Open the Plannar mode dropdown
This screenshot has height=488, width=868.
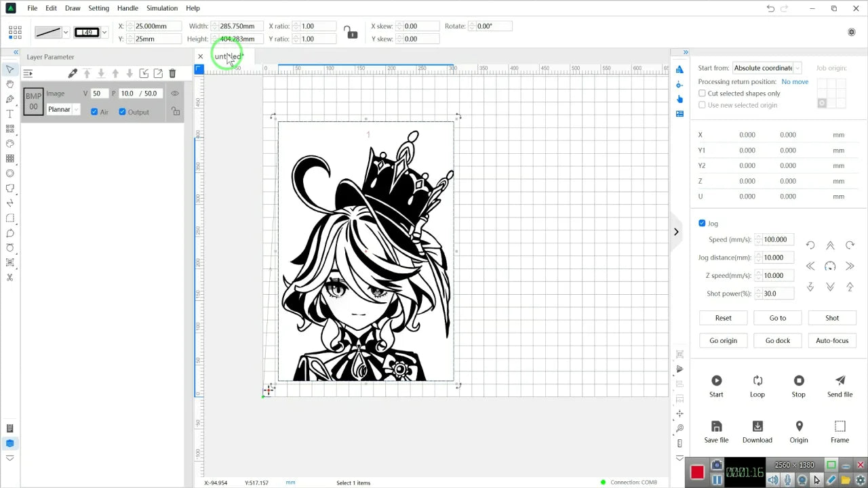63,109
